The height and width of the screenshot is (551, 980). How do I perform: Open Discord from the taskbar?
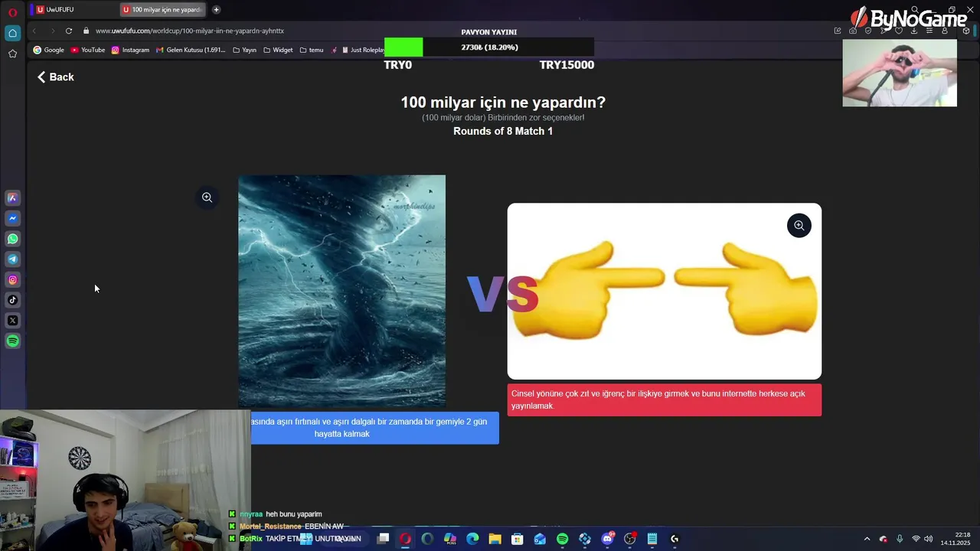[607, 539]
